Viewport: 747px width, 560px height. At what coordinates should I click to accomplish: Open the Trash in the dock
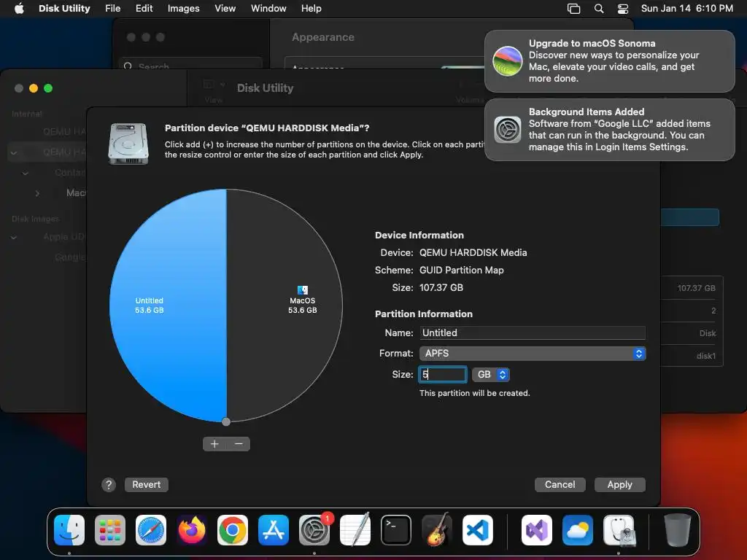pyautogui.click(x=678, y=529)
